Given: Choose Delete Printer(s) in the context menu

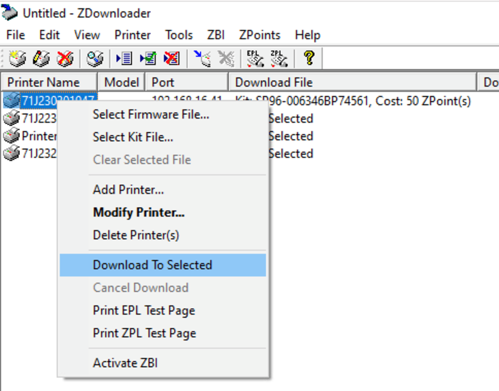Looking at the screenshot, I should pyautogui.click(x=163, y=235).
